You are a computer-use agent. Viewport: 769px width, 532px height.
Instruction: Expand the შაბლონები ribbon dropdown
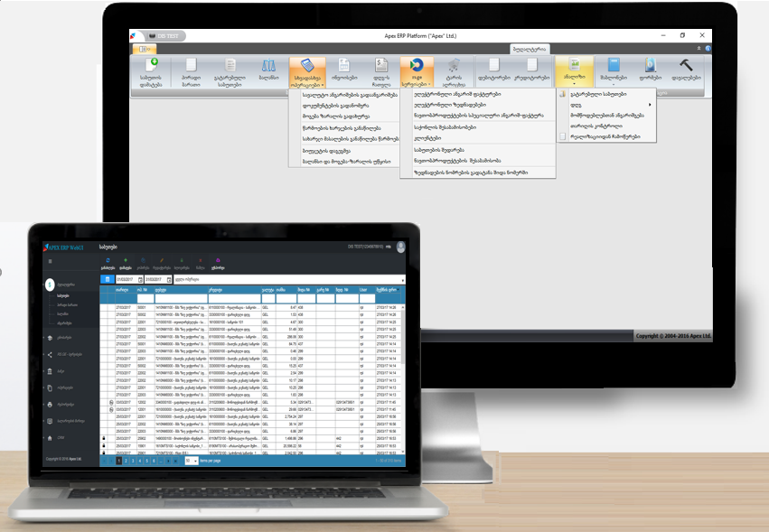[614, 72]
